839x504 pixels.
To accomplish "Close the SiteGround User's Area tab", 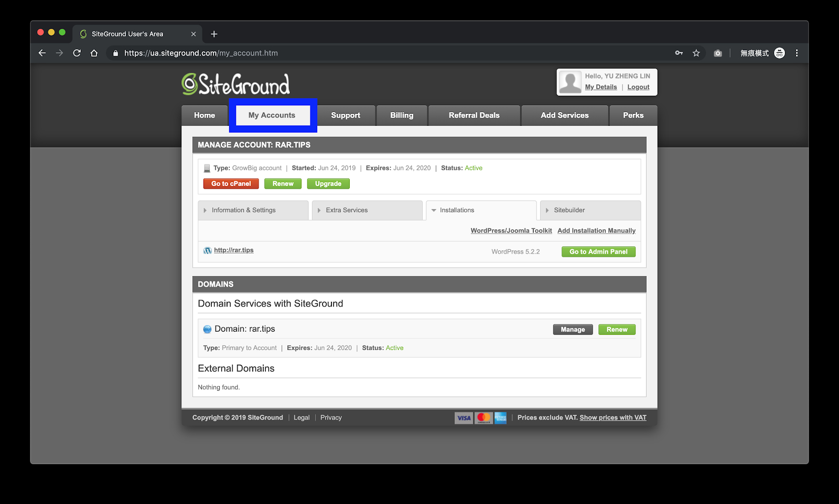I will pyautogui.click(x=193, y=34).
